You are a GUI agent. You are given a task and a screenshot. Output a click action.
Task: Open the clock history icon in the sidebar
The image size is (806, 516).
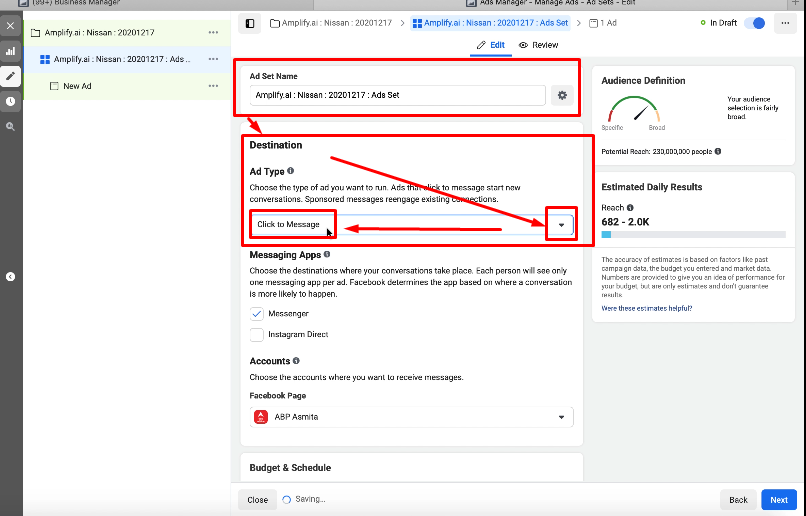click(x=10, y=101)
